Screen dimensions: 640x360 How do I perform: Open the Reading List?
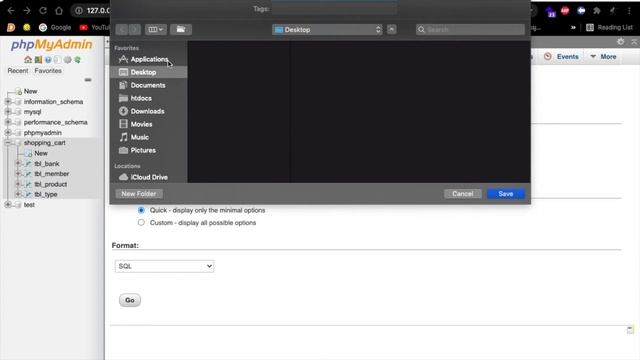click(609, 27)
